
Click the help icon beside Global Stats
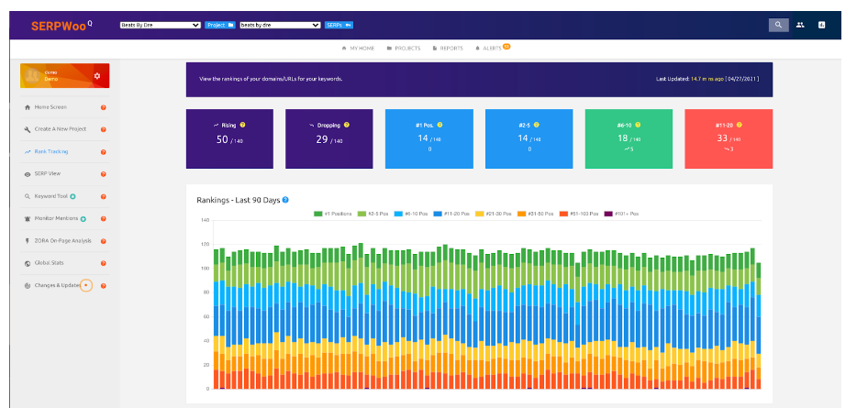(103, 263)
